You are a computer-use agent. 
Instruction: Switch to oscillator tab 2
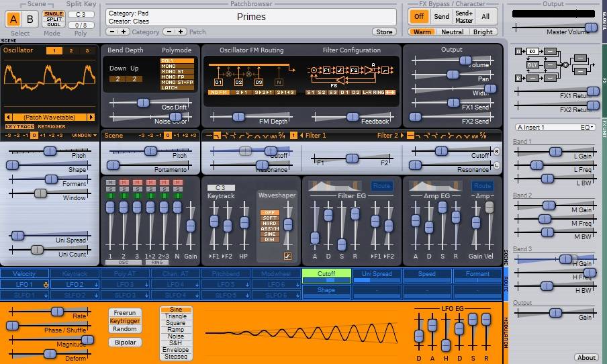coord(70,50)
